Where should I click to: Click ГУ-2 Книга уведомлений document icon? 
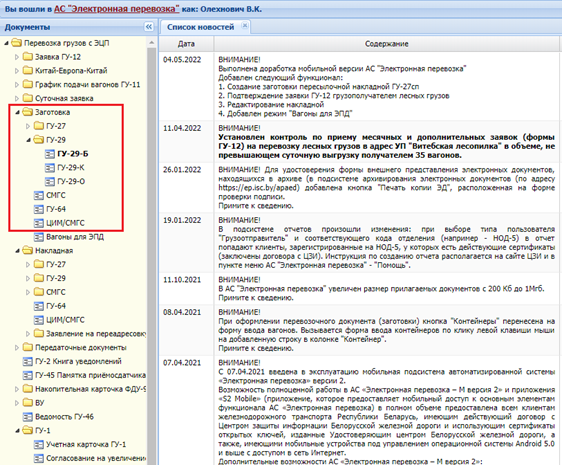point(28,361)
